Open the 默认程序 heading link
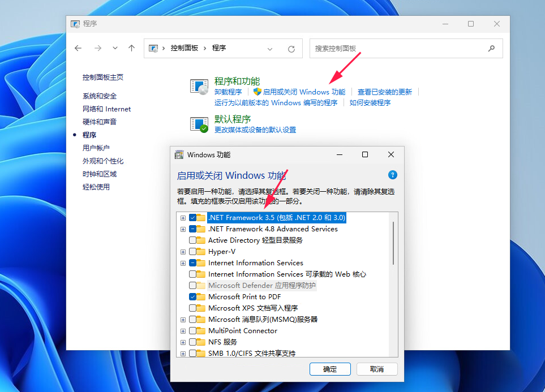 233,119
